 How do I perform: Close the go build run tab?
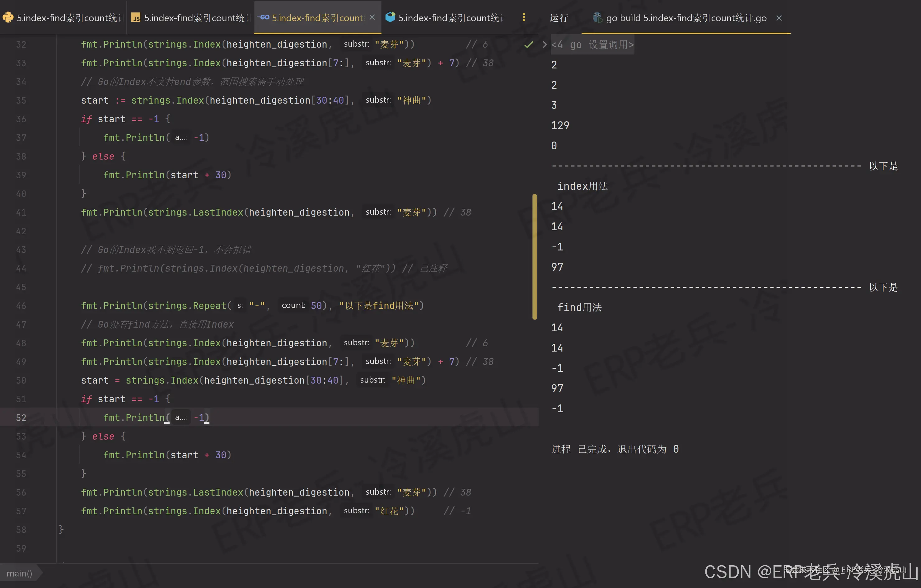pyautogui.click(x=779, y=18)
